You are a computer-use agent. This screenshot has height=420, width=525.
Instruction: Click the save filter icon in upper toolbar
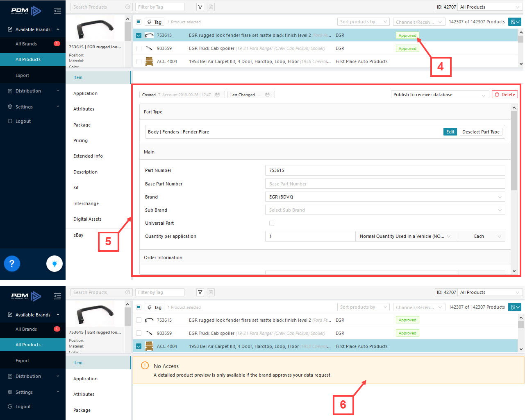(x=211, y=7)
